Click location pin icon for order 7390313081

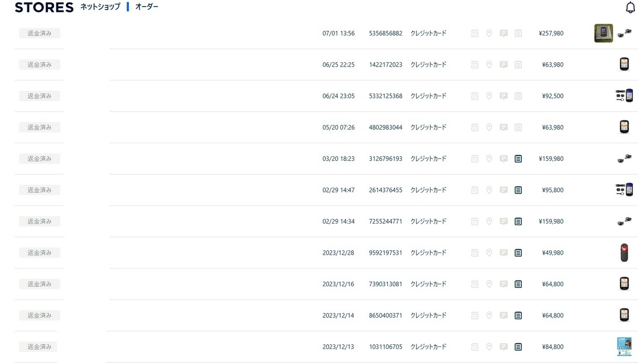[x=489, y=284]
